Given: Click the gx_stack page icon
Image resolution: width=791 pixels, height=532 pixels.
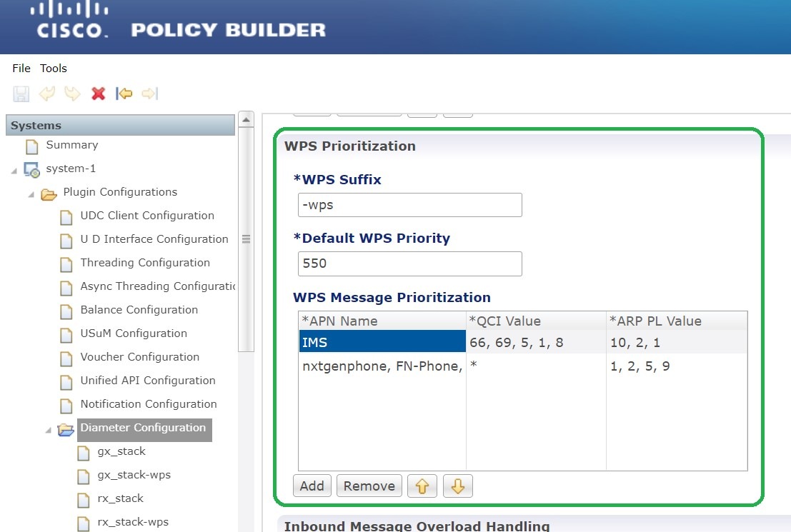Looking at the screenshot, I should [x=83, y=453].
